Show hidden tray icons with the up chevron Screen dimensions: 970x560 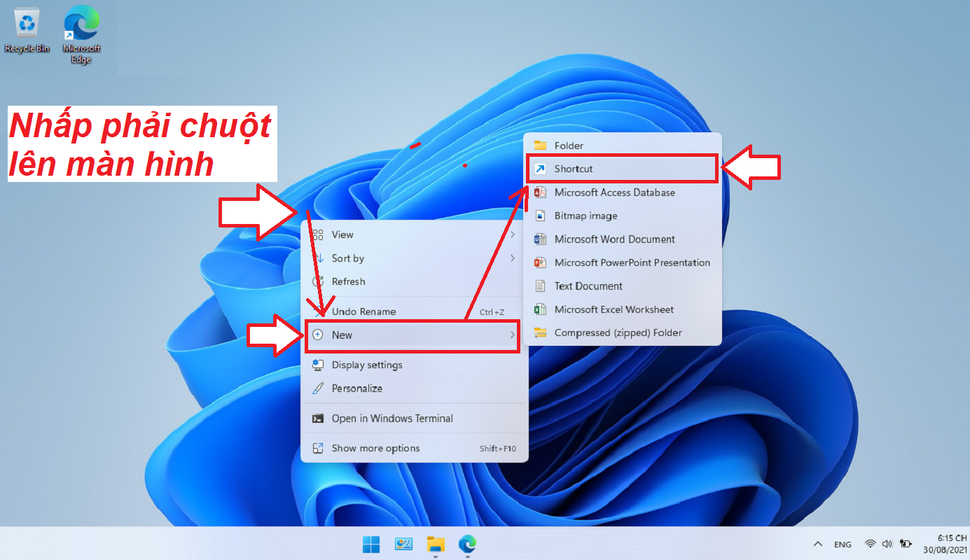pos(817,544)
